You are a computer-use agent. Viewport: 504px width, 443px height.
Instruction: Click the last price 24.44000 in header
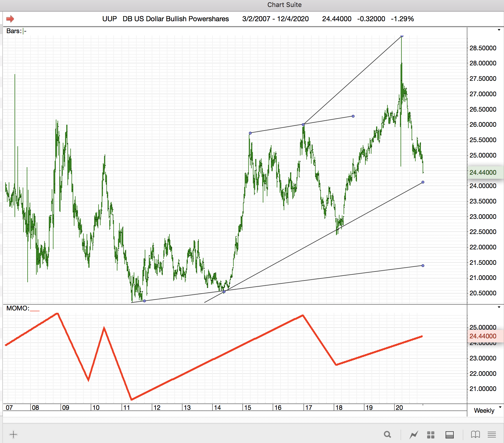tap(337, 19)
